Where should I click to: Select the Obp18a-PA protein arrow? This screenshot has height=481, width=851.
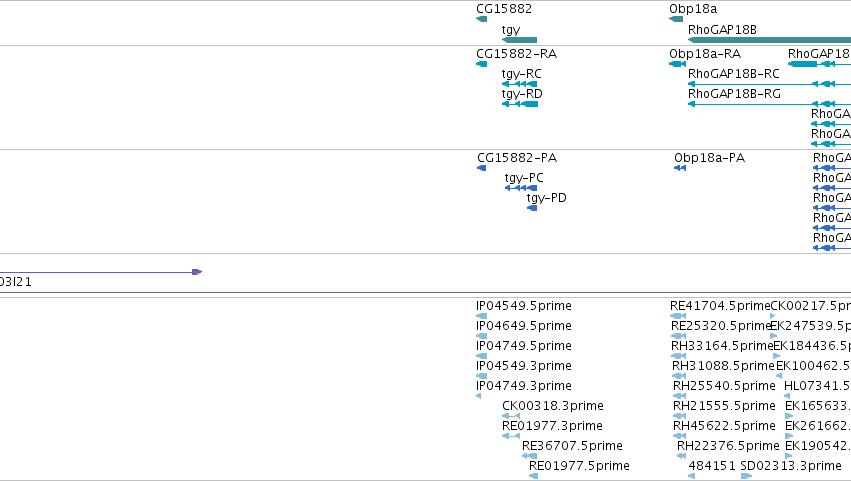(680, 168)
